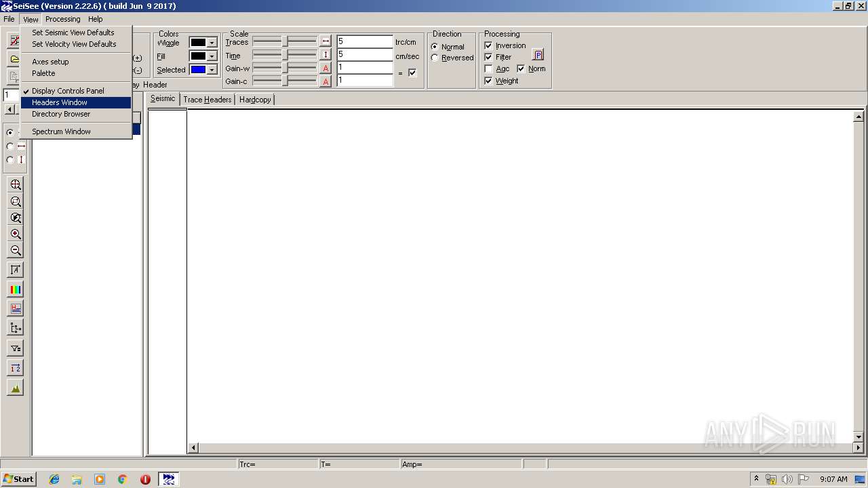This screenshot has height=488, width=868.
Task: Open Google Chrome from the taskbar
Action: click(x=122, y=479)
